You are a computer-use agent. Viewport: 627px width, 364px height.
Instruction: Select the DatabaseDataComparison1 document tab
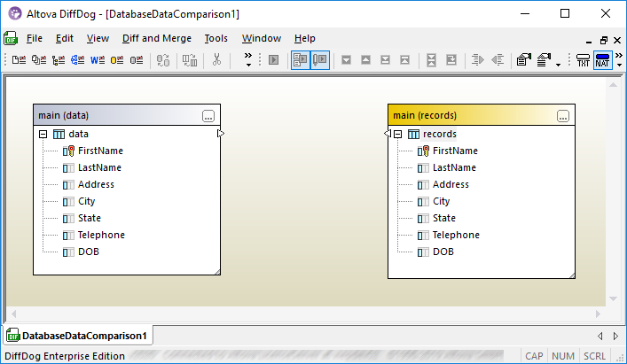tap(77, 336)
